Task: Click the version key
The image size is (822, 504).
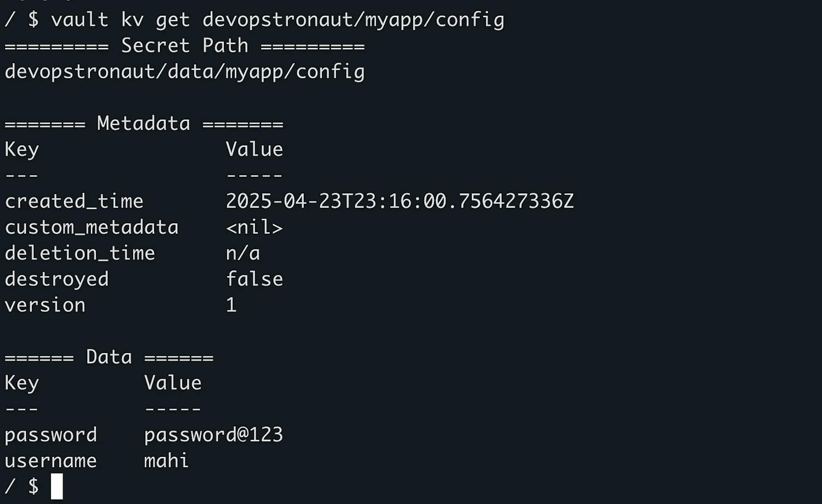Action: [x=45, y=305]
